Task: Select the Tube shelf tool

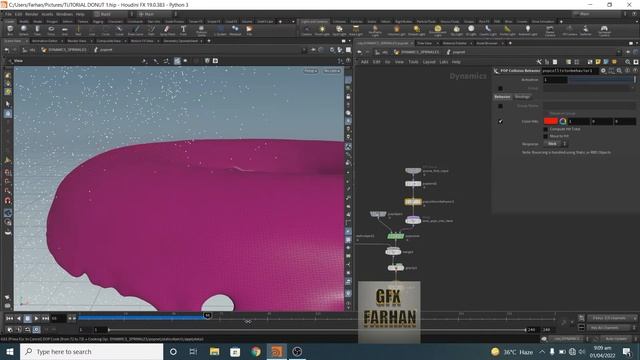Action: pos(37,30)
